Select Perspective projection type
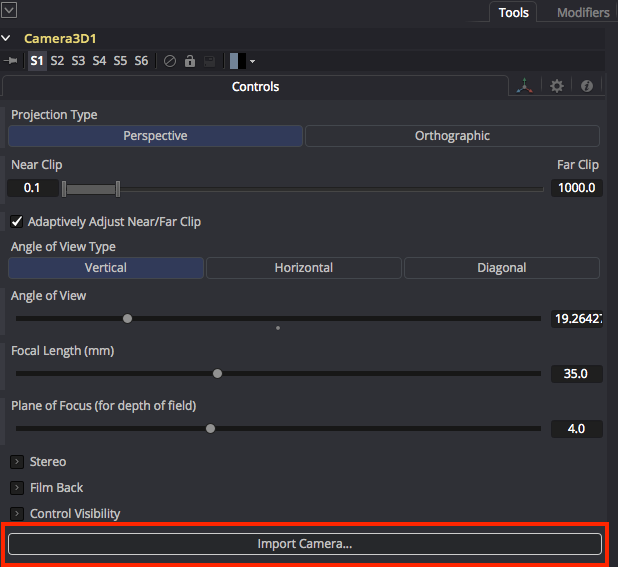The width and height of the screenshot is (618, 567). pyautogui.click(x=155, y=136)
